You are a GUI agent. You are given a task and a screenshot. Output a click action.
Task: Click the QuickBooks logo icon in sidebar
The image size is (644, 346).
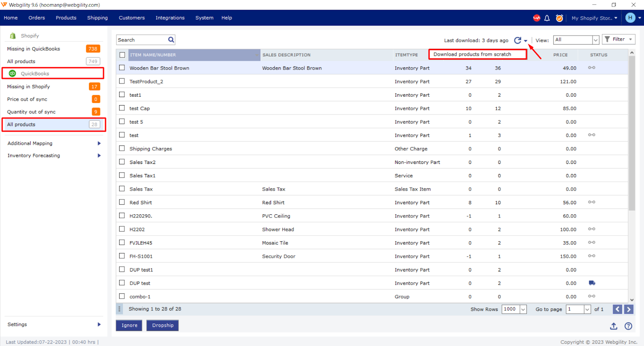click(12, 73)
